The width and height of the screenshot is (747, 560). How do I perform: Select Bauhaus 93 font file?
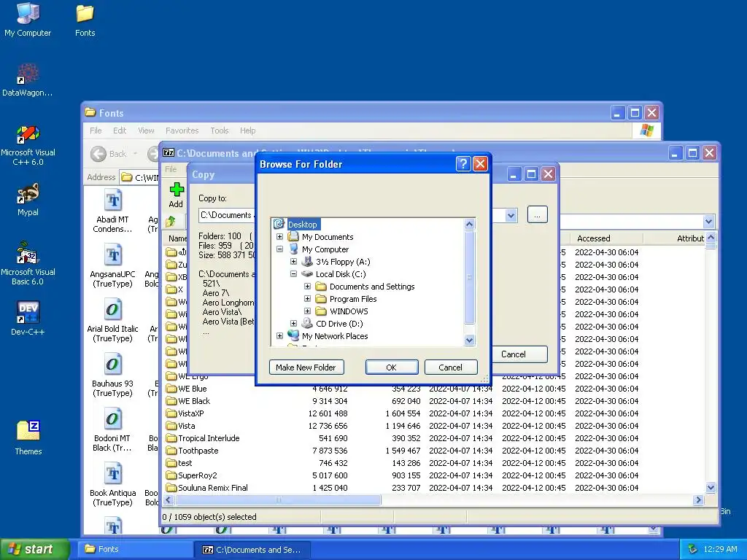coord(112,375)
